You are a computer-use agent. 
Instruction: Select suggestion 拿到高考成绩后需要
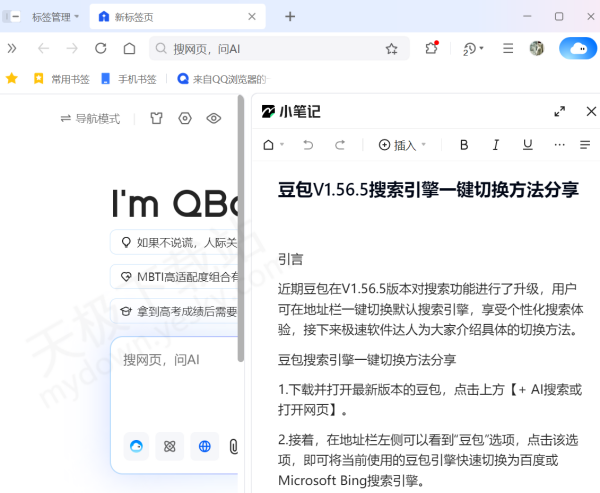tap(174, 311)
